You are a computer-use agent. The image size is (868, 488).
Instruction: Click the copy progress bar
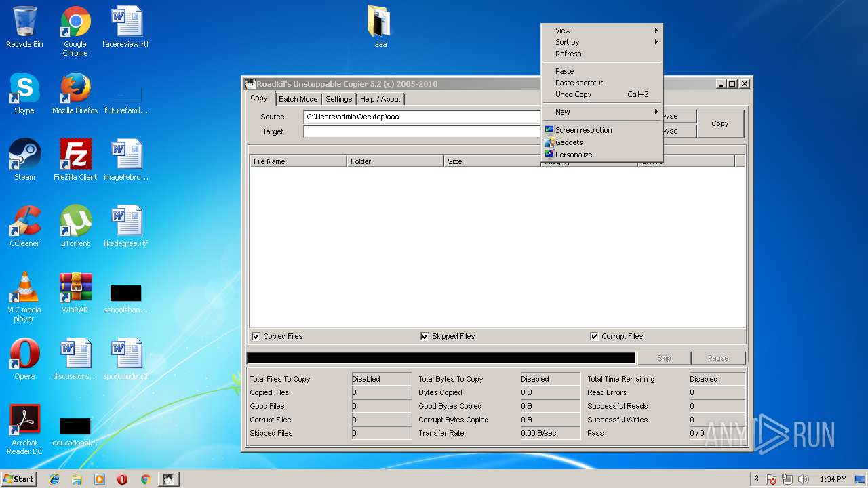pos(441,358)
